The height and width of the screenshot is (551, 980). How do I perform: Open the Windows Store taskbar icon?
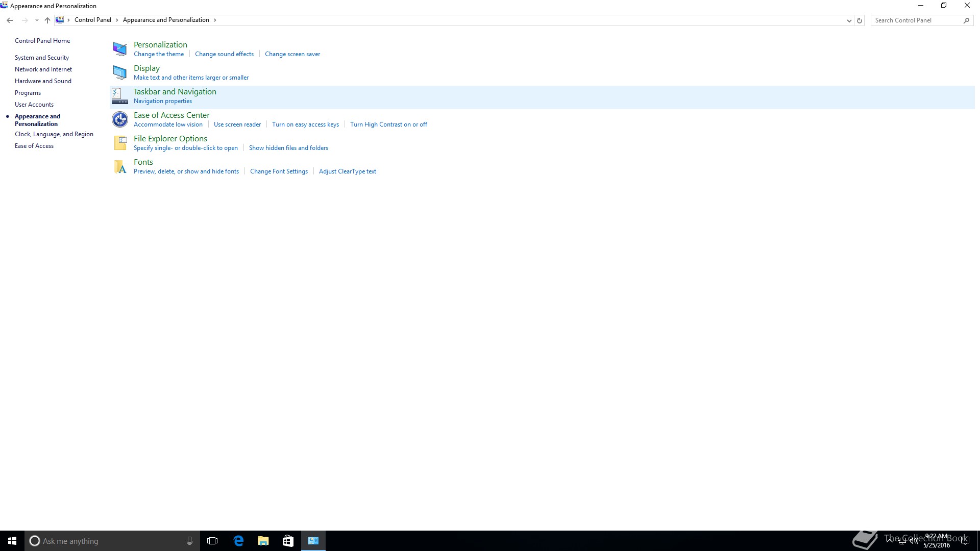click(x=288, y=541)
